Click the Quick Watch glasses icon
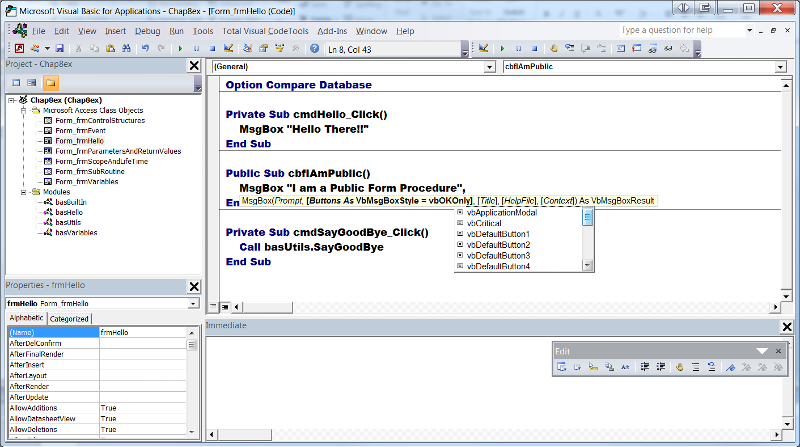Viewport: 800px width, 447px height. [x=668, y=48]
